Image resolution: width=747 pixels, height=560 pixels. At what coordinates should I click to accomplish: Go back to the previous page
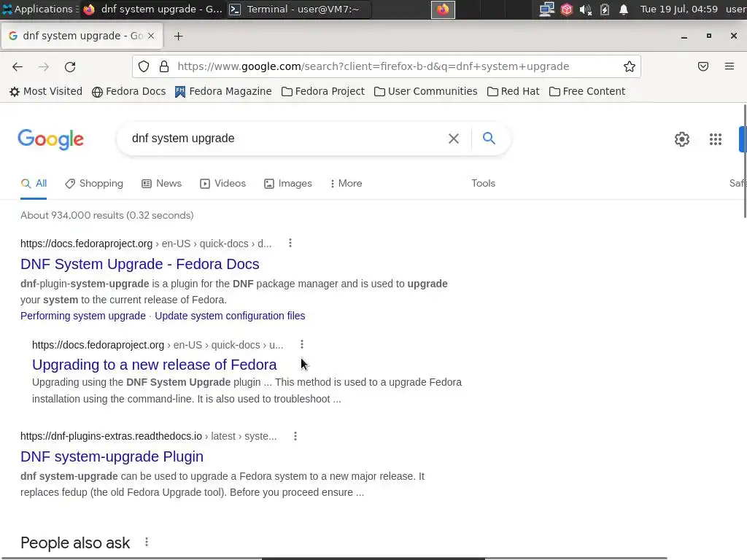click(18, 66)
